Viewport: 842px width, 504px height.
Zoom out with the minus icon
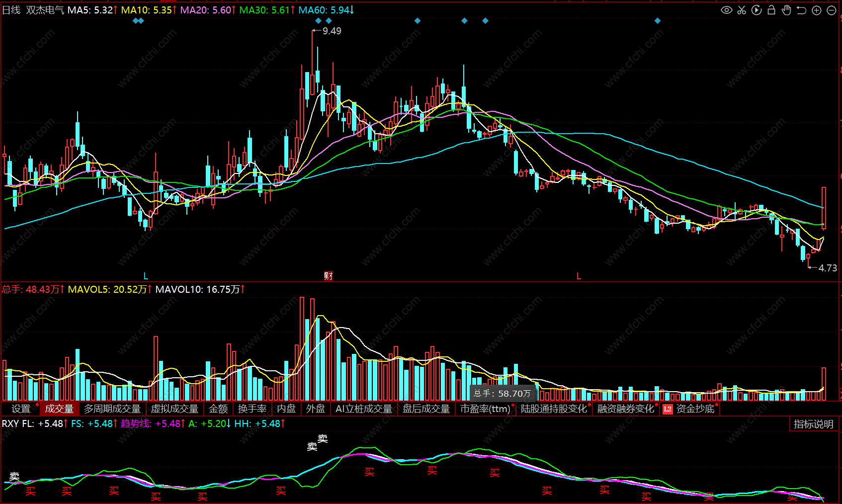(831, 10)
